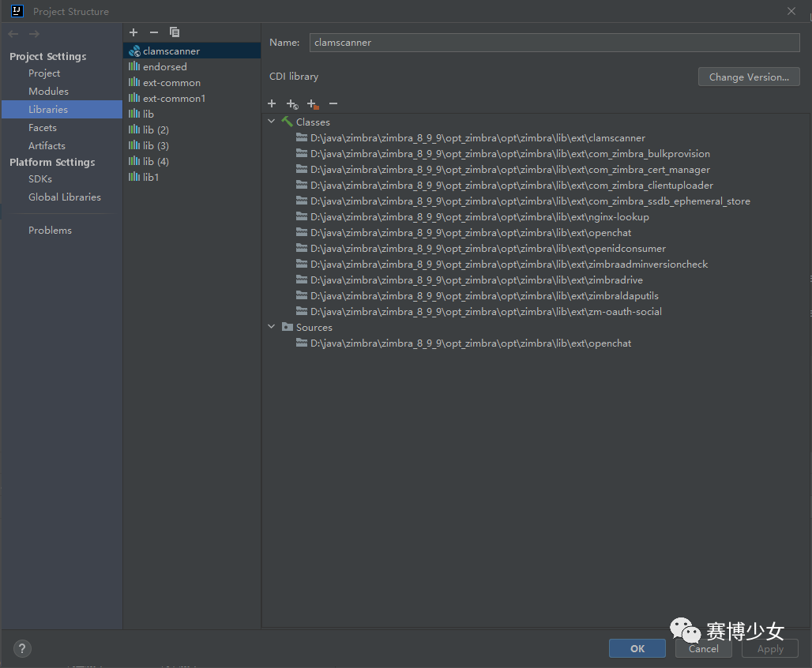Select the ext-common library
812x668 pixels.
pos(192,82)
